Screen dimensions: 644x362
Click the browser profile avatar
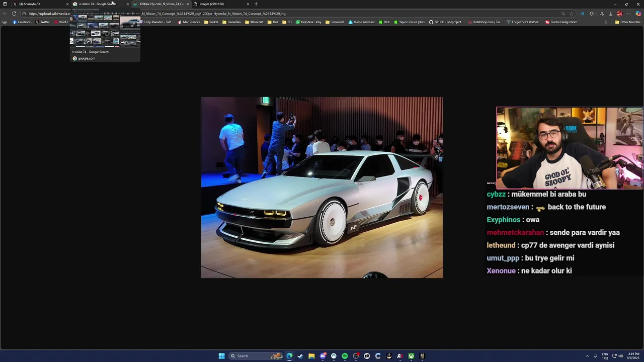click(x=620, y=14)
